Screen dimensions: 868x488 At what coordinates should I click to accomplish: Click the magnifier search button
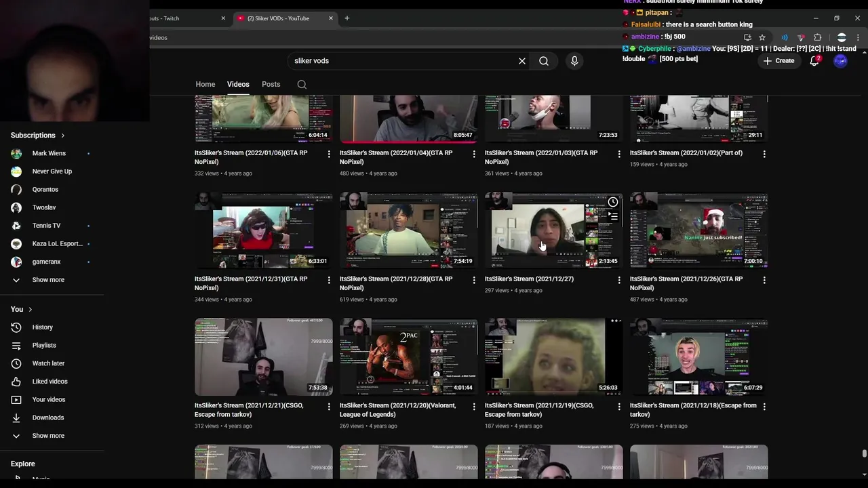[x=544, y=61]
